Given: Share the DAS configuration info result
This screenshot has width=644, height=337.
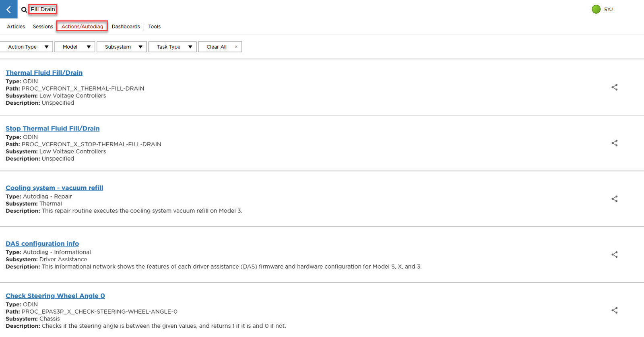Looking at the screenshot, I should coord(614,254).
